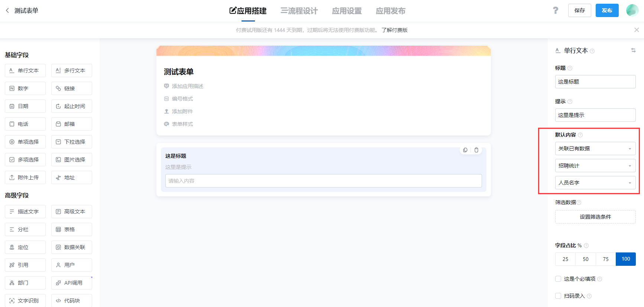Open the 关联已有数据 dropdown

click(x=595, y=148)
